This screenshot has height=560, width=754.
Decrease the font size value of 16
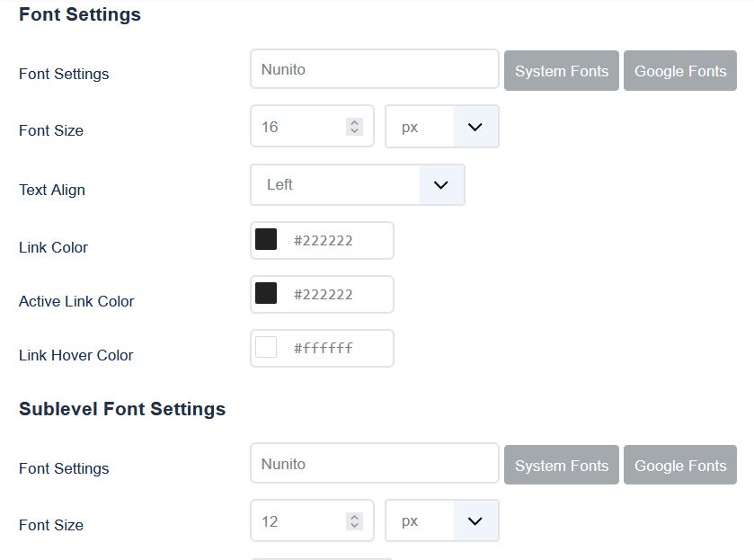coord(354,131)
